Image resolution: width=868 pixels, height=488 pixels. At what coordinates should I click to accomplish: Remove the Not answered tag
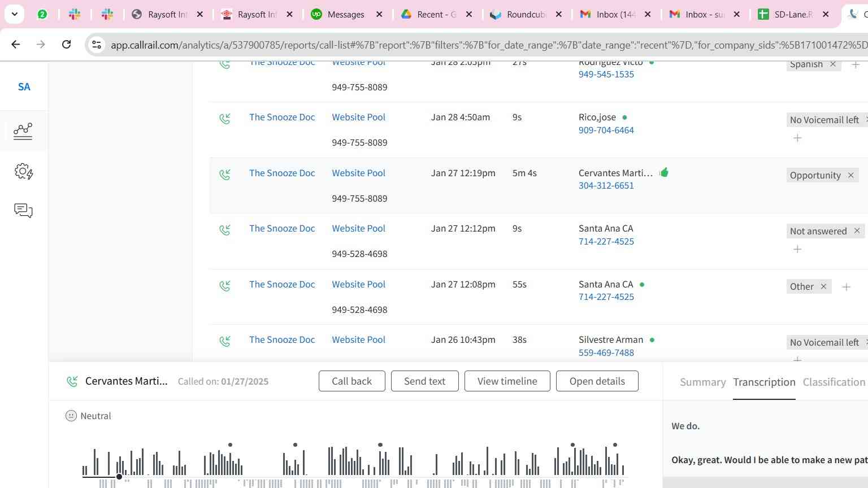pyautogui.click(x=857, y=230)
